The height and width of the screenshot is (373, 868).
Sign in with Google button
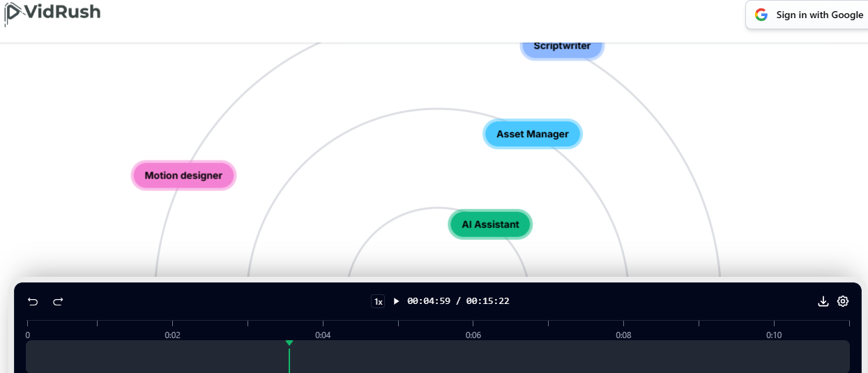(809, 15)
